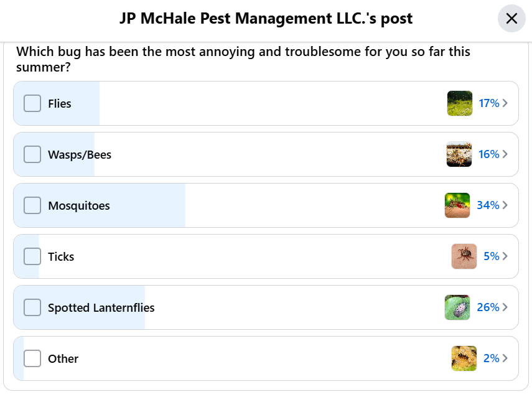This screenshot has height=397, width=532.
Task: Click the Flies option thumbnail image
Action: [459, 103]
